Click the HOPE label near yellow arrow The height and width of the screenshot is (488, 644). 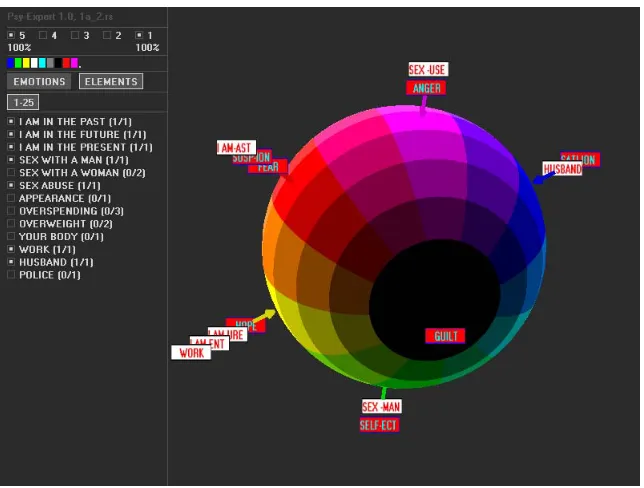(x=246, y=325)
